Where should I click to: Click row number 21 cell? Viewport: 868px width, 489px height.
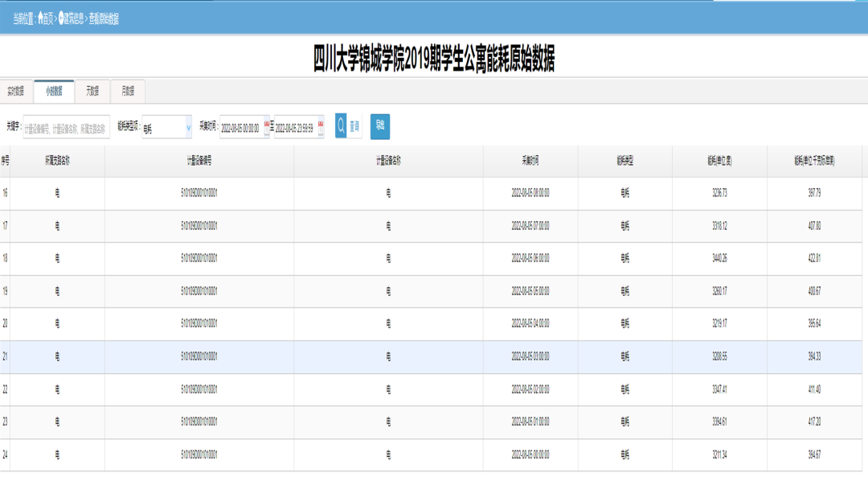click(5, 356)
